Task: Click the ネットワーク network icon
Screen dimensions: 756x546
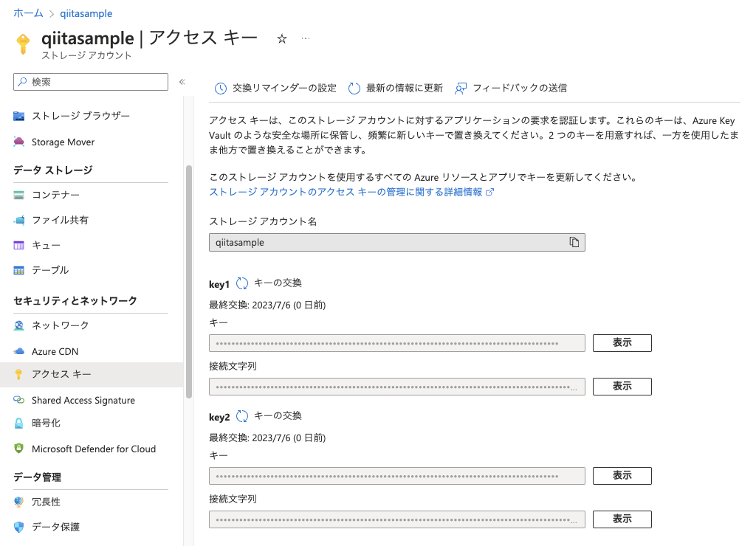Action: pyautogui.click(x=18, y=325)
